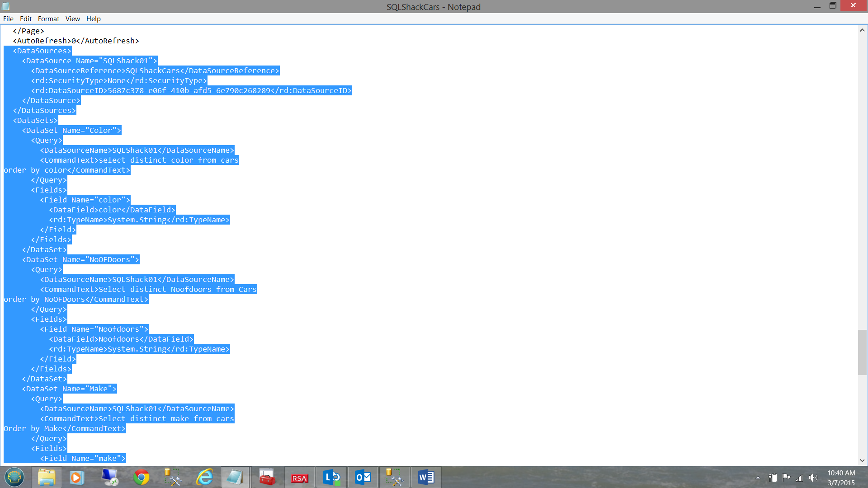This screenshot has height=488, width=868.
Task: Open Internet Explorer from taskbar
Action: pos(204,477)
